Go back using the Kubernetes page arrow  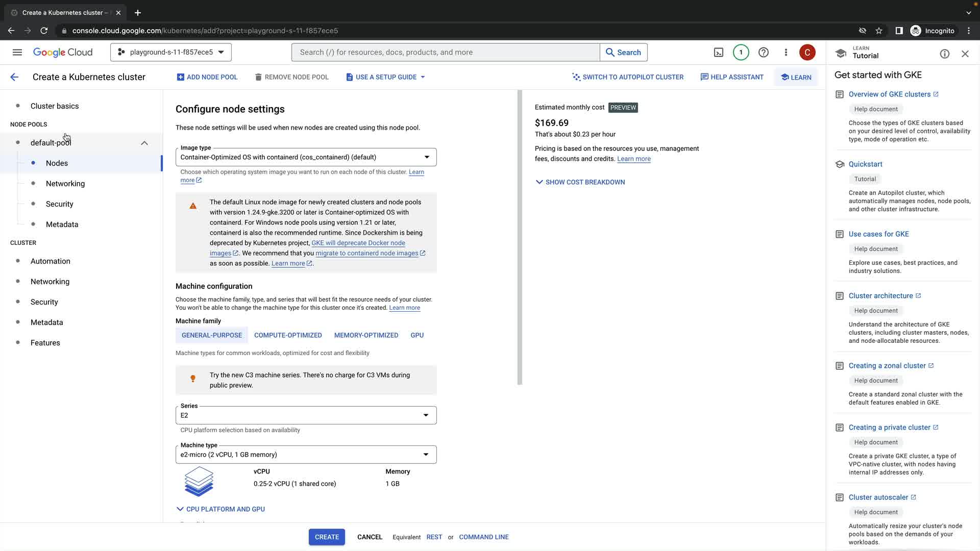tap(14, 77)
